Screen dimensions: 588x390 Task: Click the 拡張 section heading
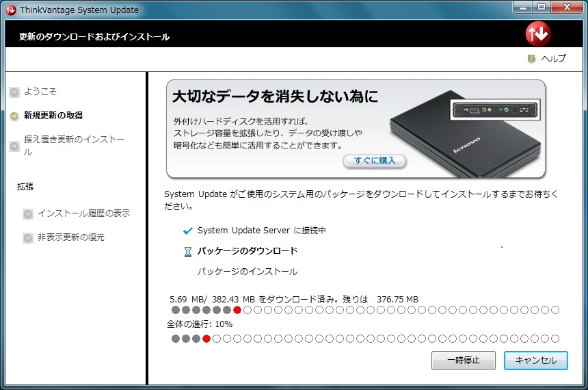pos(25,187)
